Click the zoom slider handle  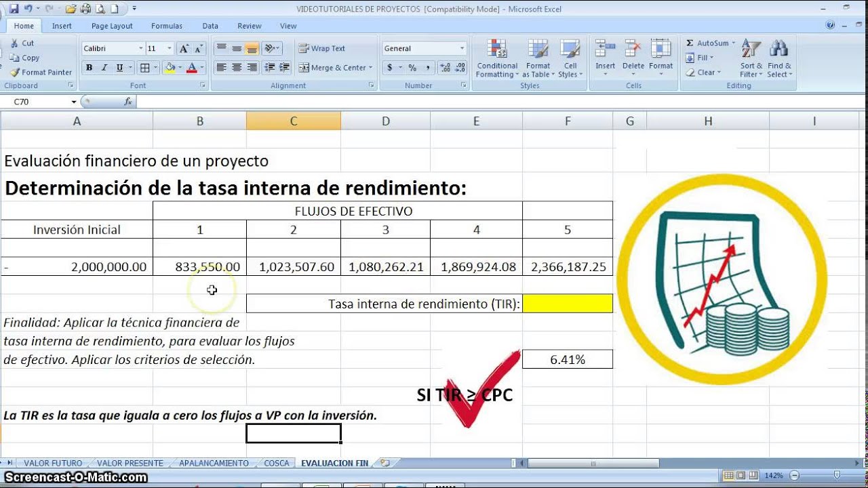(x=837, y=476)
